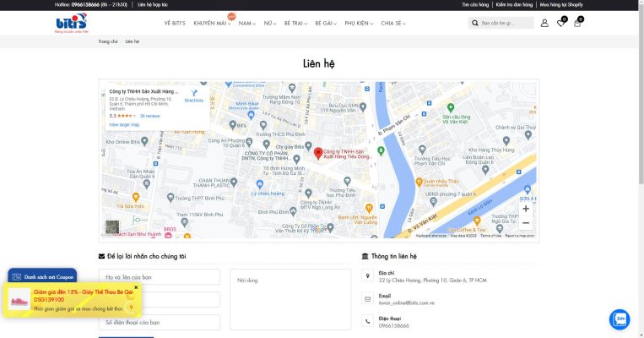
Task: Click the Cty giày Bitis map marker
Action: [x=308, y=147]
